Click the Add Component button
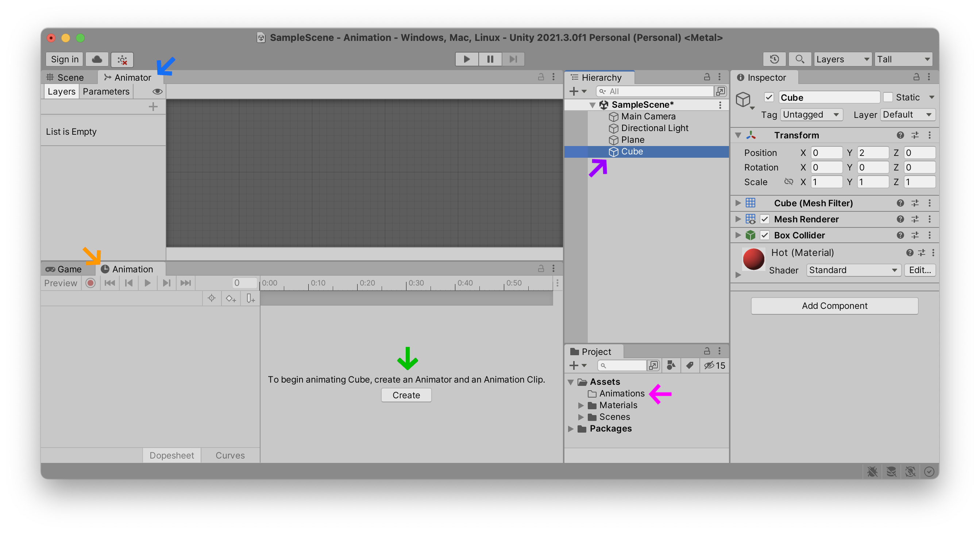The width and height of the screenshot is (980, 533). [834, 306]
